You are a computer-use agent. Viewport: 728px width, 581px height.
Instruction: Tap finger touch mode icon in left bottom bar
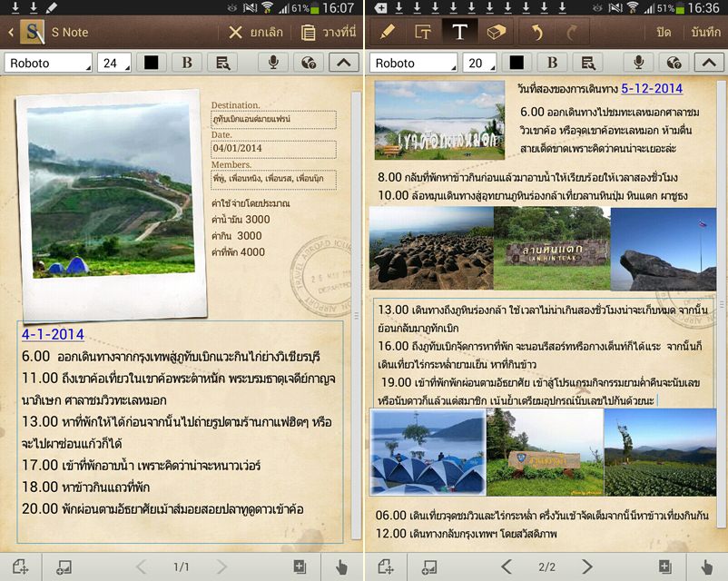point(341,567)
